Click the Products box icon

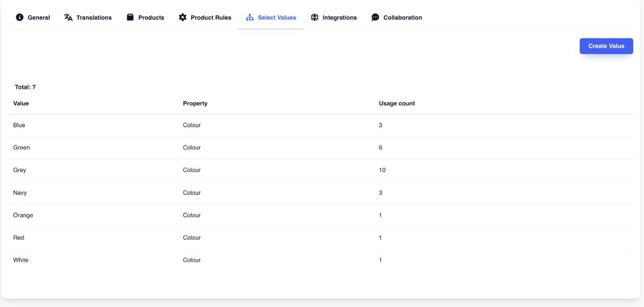pyautogui.click(x=130, y=18)
